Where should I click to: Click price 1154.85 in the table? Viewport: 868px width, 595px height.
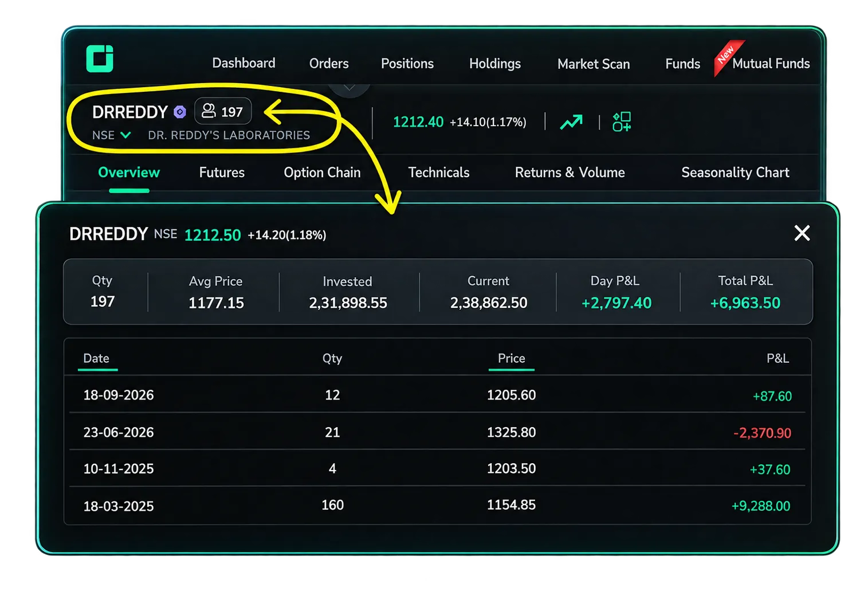(x=511, y=505)
